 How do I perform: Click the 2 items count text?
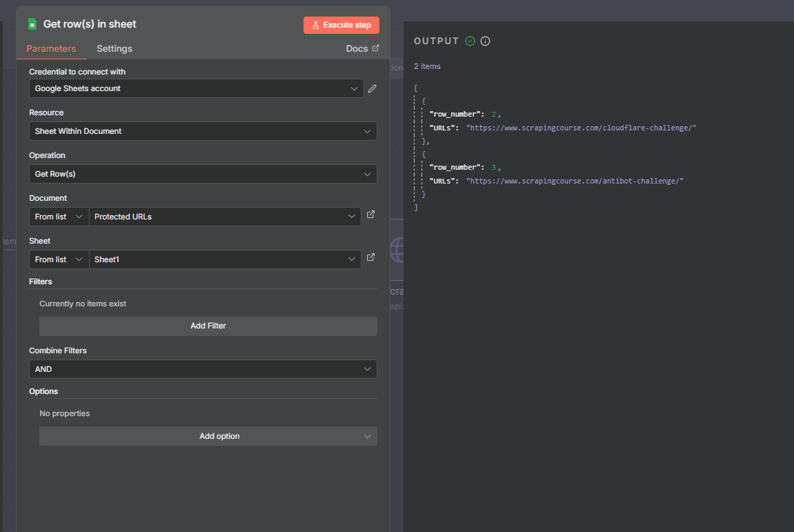pyautogui.click(x=428, y=66)
